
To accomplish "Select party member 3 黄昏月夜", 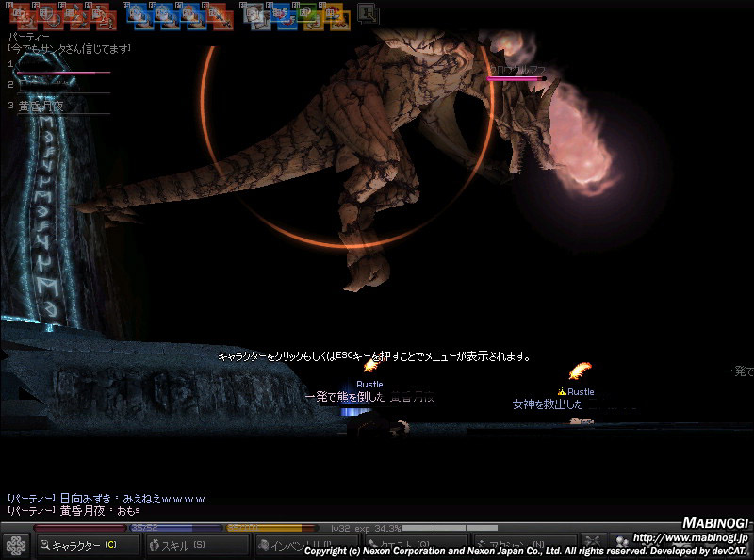I will (41, 107).
